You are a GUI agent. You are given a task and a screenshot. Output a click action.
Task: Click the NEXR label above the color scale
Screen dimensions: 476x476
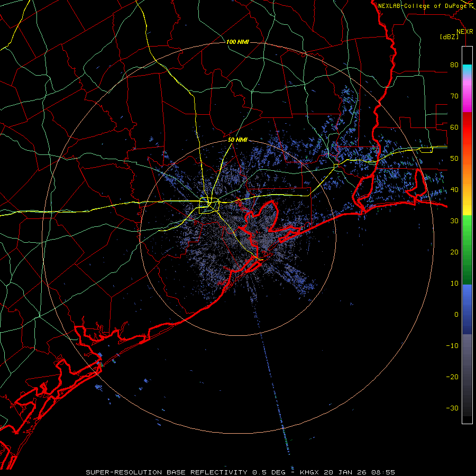pyautogui.click(x=464, y=32)
